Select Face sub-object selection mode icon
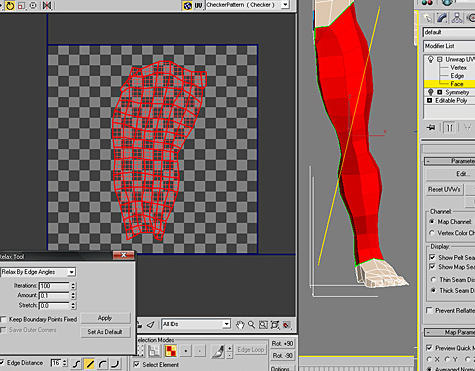Image resolution: width=475 pixels, height=371 pixels. pyautogui.click(x=171, y=351)
